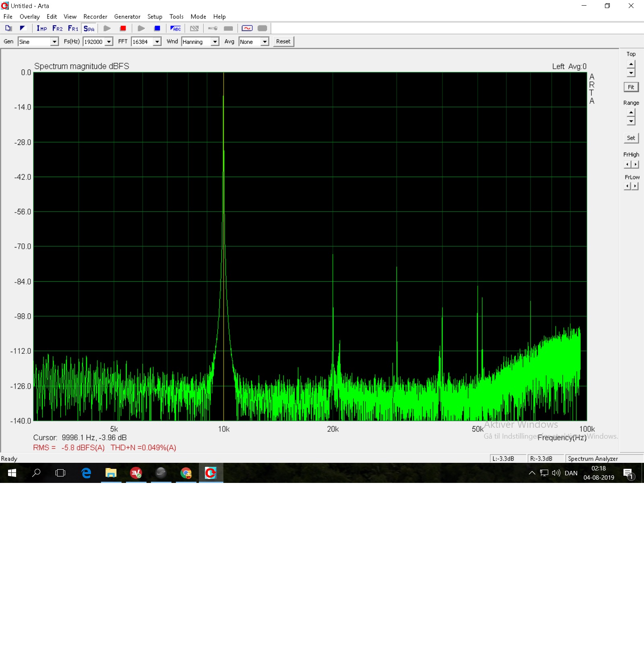
Task: Open the Help menu
Action: 219,16
